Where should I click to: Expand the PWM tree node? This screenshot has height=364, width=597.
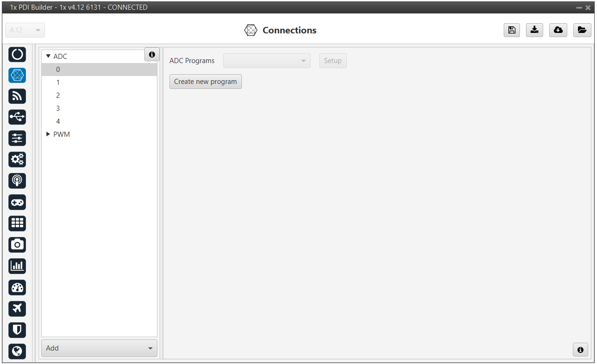(48, 134)
